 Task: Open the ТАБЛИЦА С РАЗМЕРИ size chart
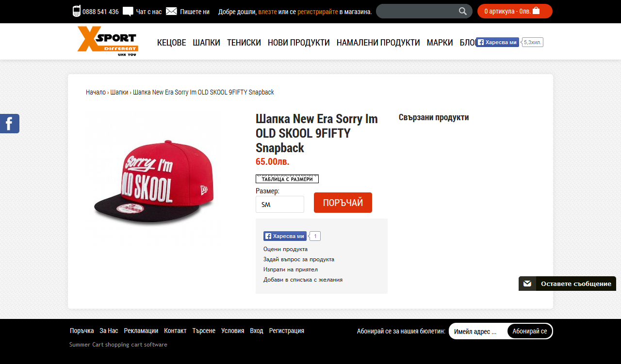(x=287, y=179)
